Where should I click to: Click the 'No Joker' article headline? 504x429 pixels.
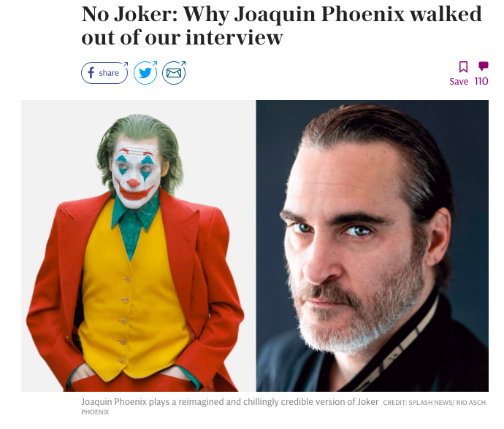[x=281, y=26]
